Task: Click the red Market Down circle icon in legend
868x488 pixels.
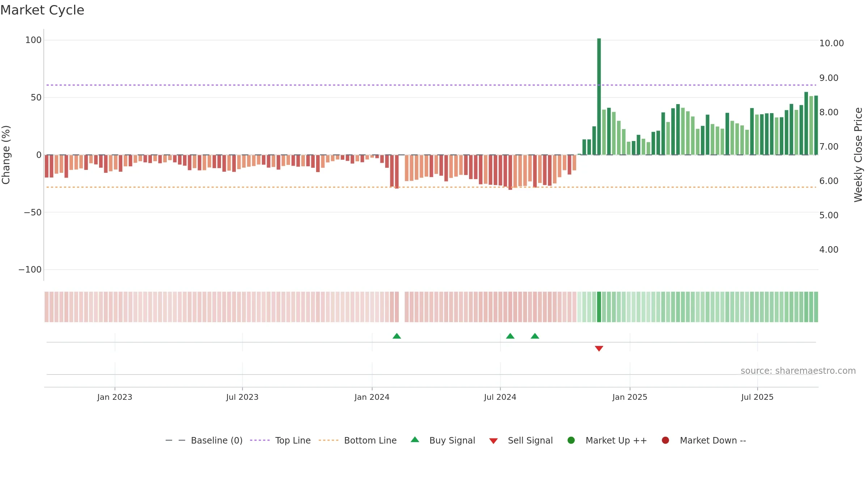Action: click(665, 440)
